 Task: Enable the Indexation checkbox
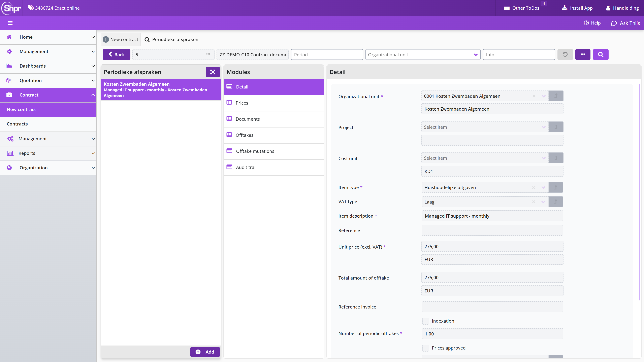point(425,321)
